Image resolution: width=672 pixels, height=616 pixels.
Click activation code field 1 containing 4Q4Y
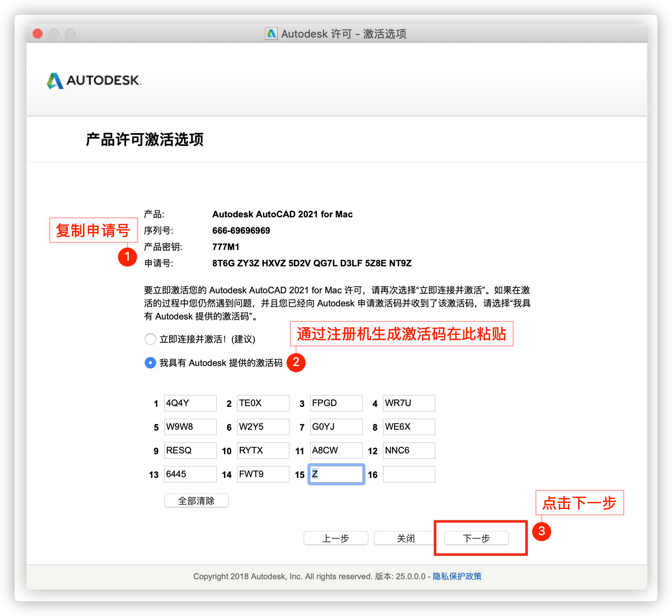click(x=190, y=403)
